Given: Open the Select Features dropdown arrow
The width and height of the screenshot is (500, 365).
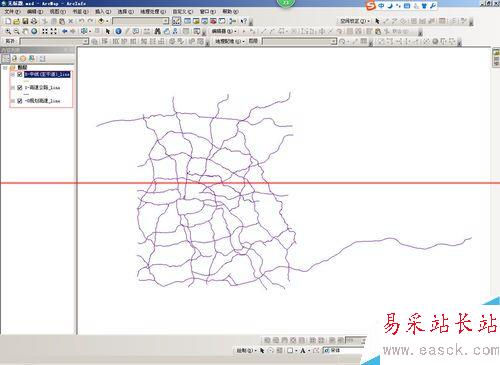Looking at the screenshot, I should [x=90, y=31].
